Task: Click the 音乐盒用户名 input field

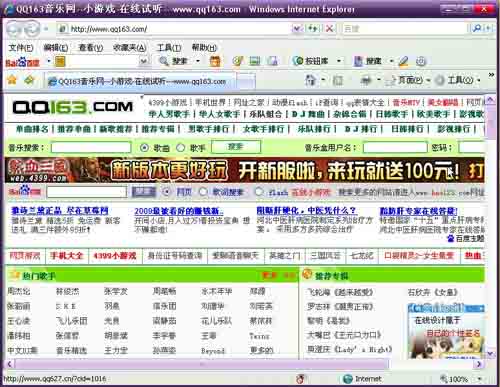Action: 395,147
